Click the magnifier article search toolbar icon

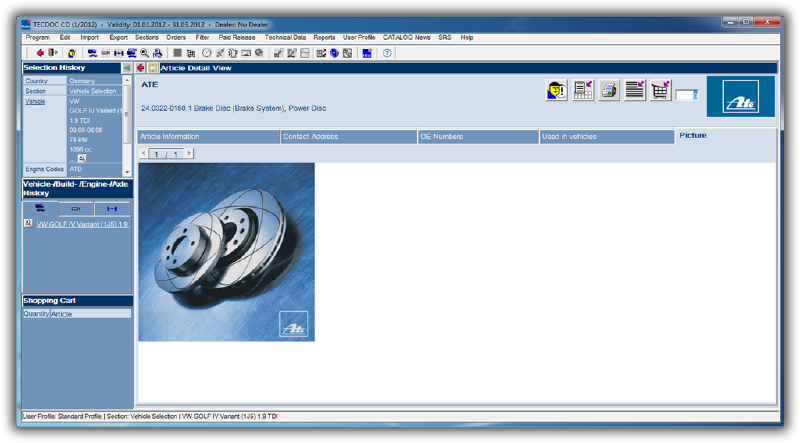145,53
